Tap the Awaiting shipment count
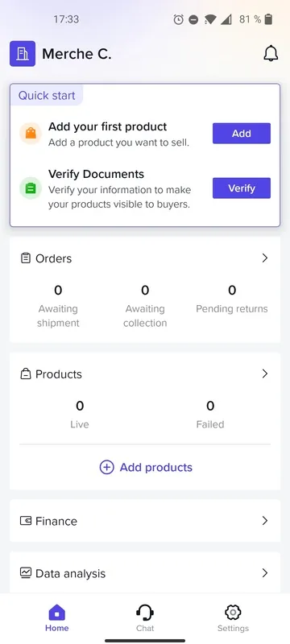The width and height of the screenshot is (290, 644). tap(58, 291)
